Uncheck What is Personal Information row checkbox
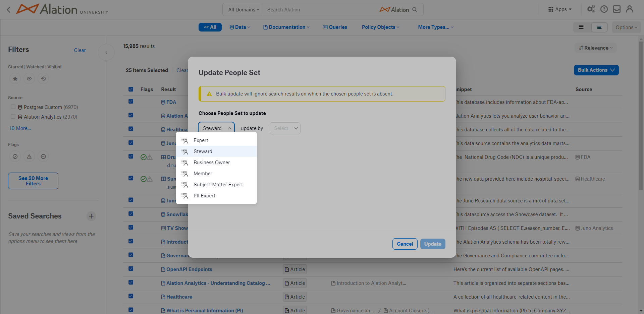The image size is (644, 314). coord(131,310)
